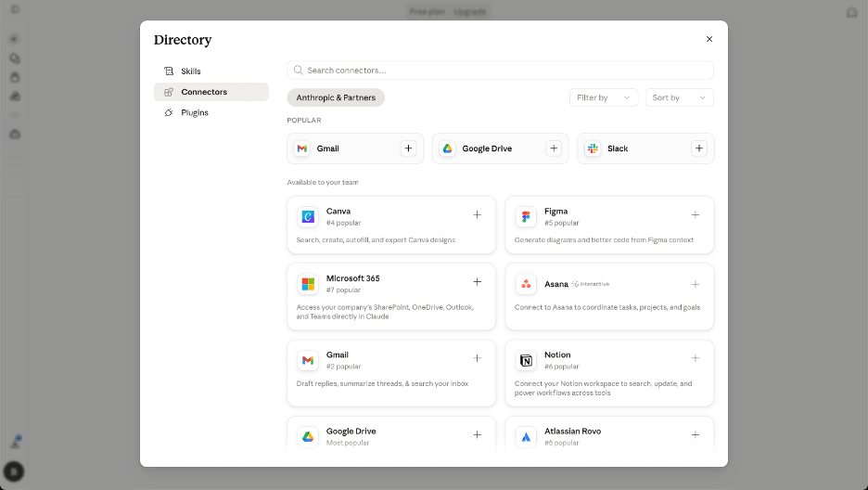Click the '#5 popular' label under Figma
Viewport: 868px width, 490px height.
[x=561, y=223]
